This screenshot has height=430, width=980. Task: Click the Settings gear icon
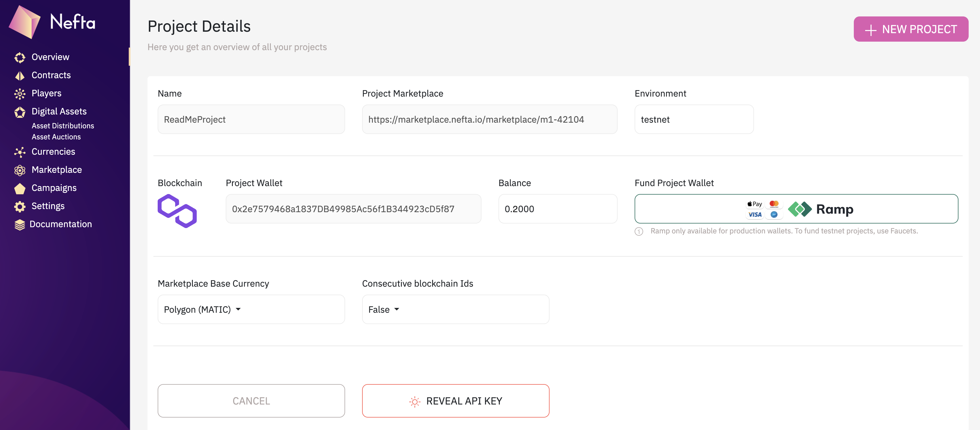(x=20, y=207)
